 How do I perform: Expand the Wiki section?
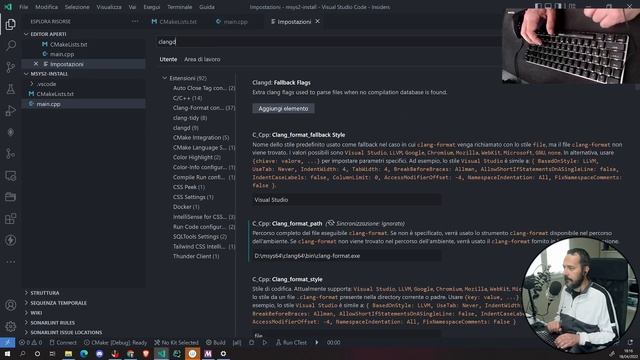tap(36, 313)
